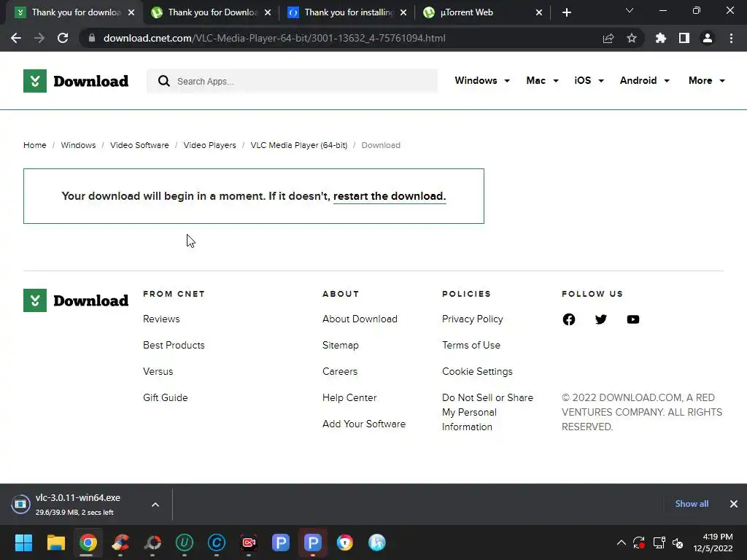This screenshot has height=560, width=747.
Task: Open the Terms of Use link
Action: (x=471, y=345)
